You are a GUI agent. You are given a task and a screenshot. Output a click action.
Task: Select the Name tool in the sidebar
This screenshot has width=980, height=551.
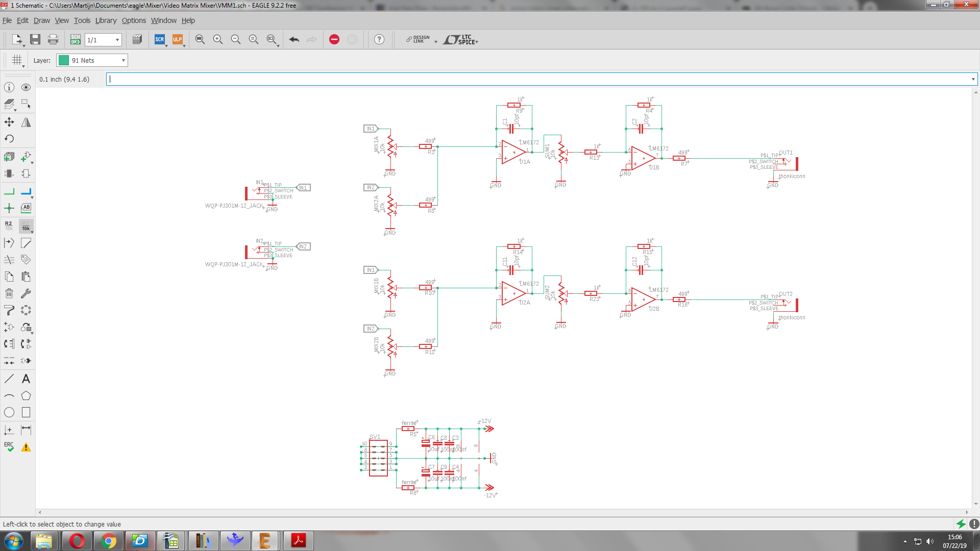click(x=9, y=226)
